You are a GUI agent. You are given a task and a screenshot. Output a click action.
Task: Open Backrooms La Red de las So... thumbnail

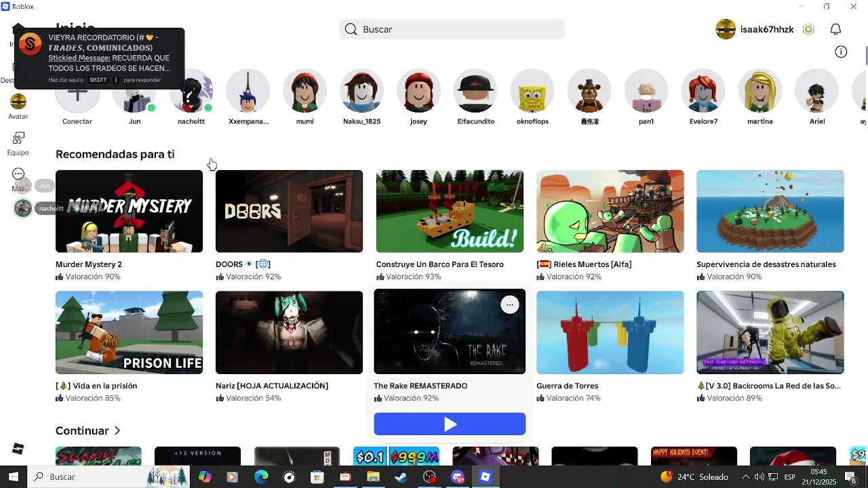(770, 333)
